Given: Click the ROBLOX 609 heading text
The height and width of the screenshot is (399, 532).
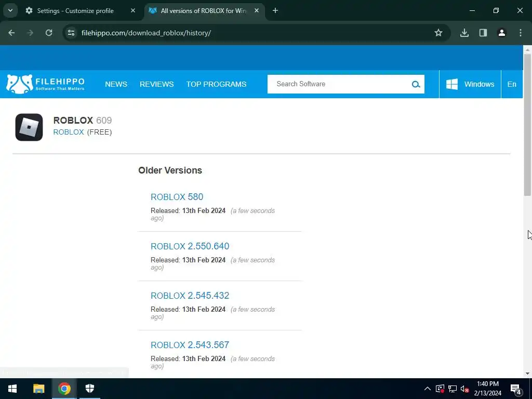Looking at the screenshot, I should coord(83,121).
